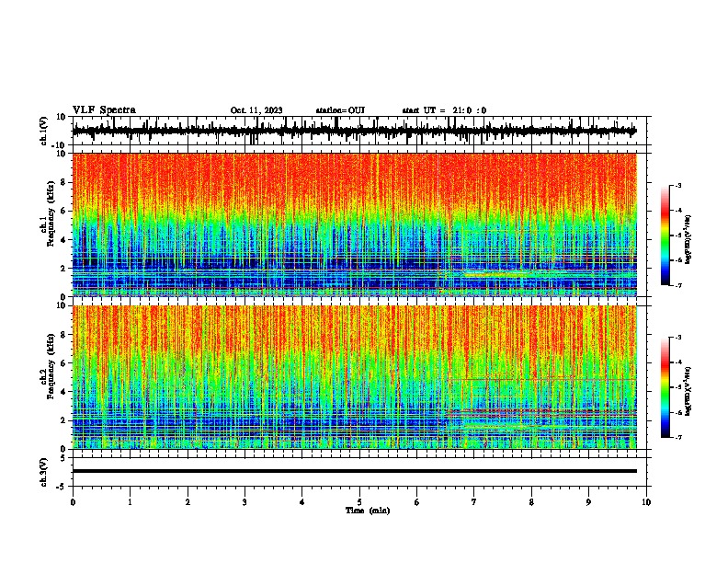Click the time axis tick label '5'

pyautogui.click(x=359, y=502)
